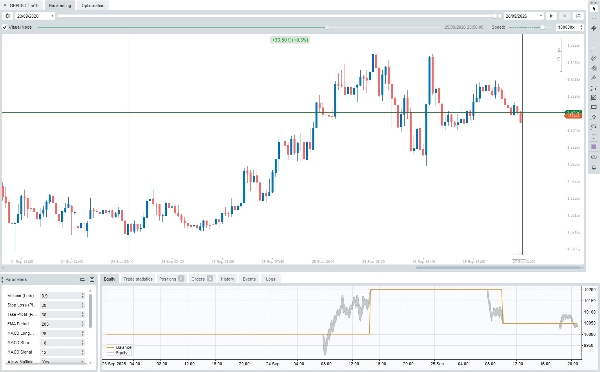Adjust the speed value stepper arrows
Viewport: 600px width, 372px height.
[581, 27]
